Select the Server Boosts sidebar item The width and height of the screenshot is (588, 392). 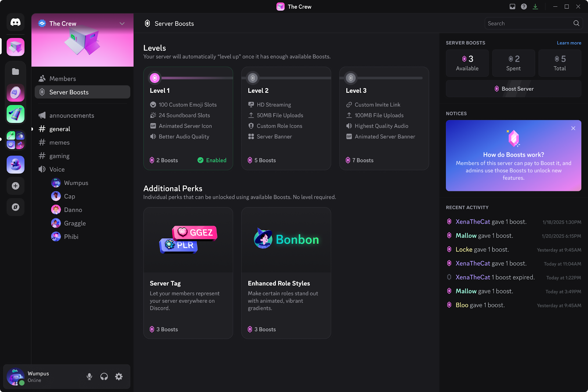[x=82, y=92]
